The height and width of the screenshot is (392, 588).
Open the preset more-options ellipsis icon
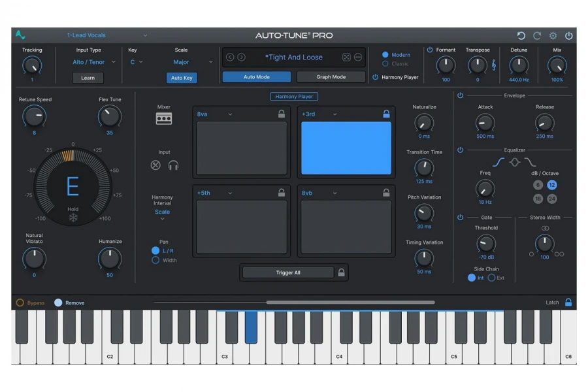358,57
